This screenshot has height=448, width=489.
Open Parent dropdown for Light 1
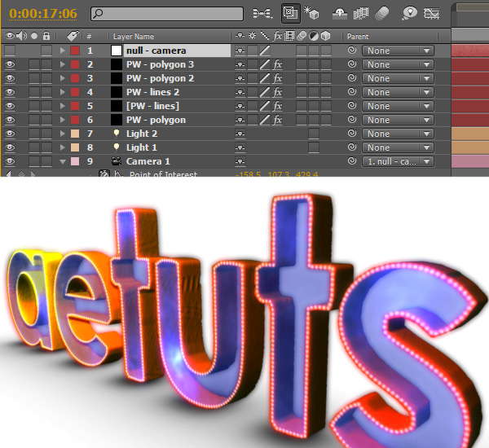point(398,147)
